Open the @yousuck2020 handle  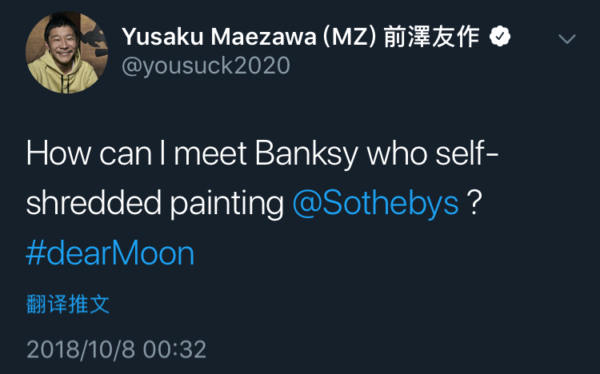[x=205, y=66]
